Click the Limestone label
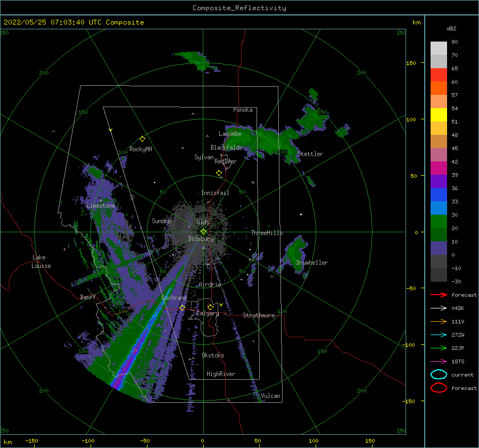Viewport: 479px width, 448px height. (x=101, y=206)
